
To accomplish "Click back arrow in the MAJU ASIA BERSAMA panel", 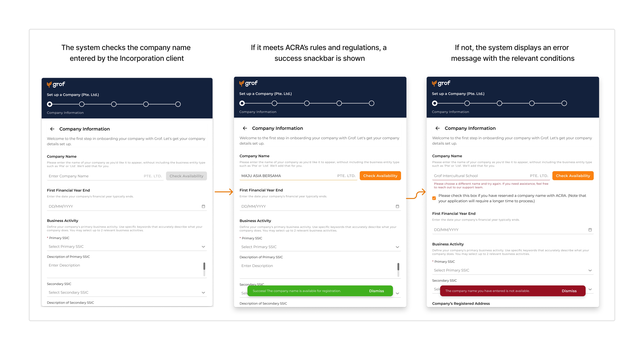I will [245, 128].
